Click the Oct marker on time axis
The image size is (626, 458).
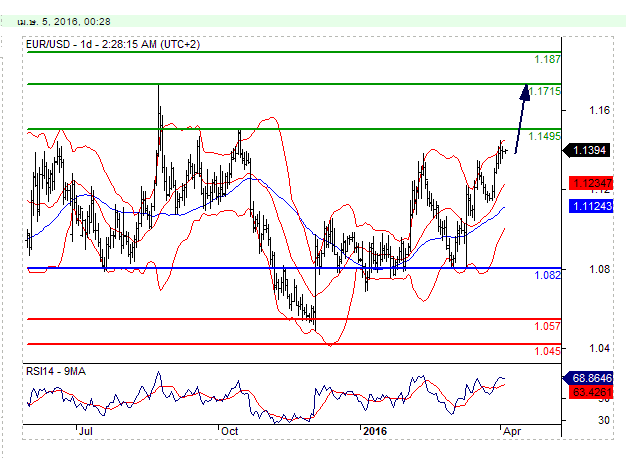(230, 431)
